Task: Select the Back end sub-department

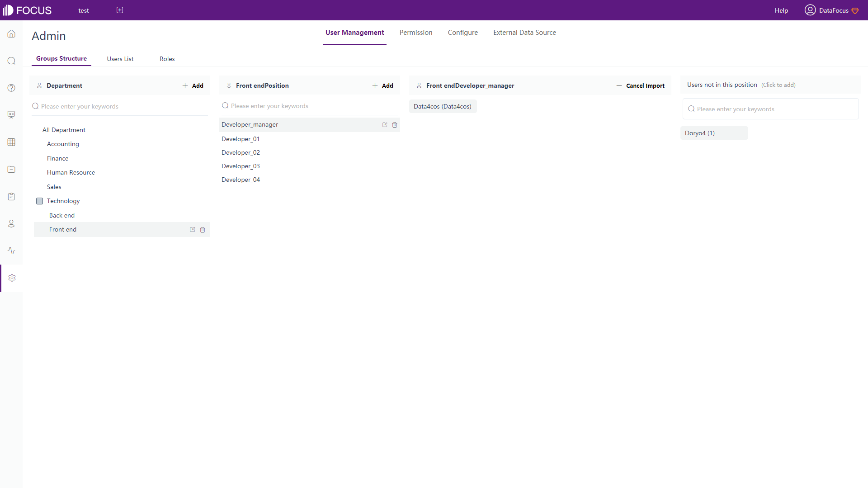Action: (x=62, y=215)
